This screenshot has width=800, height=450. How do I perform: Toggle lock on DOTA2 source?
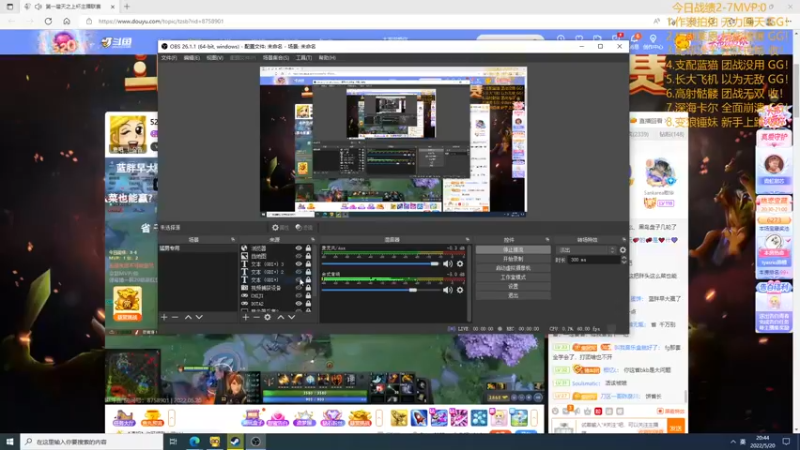click(308, 304)
